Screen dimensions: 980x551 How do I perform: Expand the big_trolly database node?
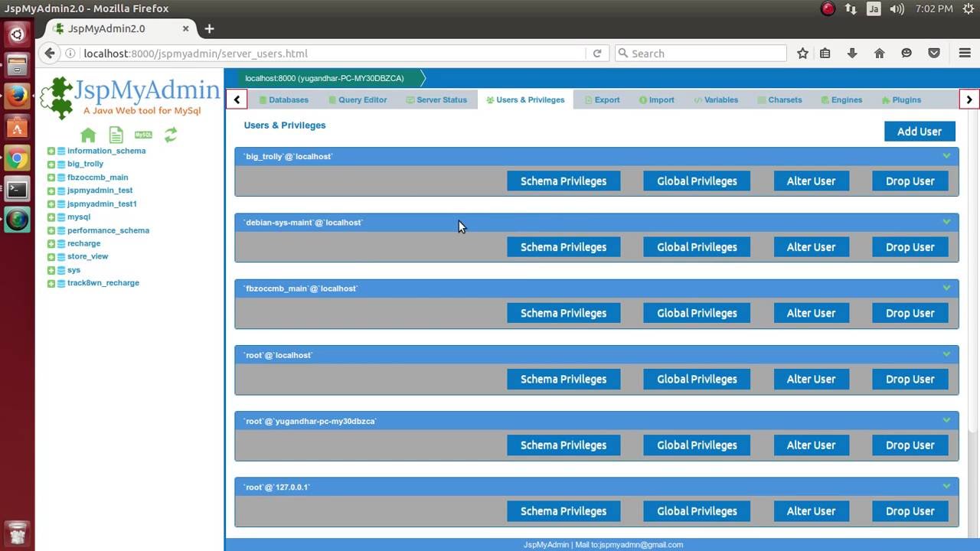[x=51, y=164]
